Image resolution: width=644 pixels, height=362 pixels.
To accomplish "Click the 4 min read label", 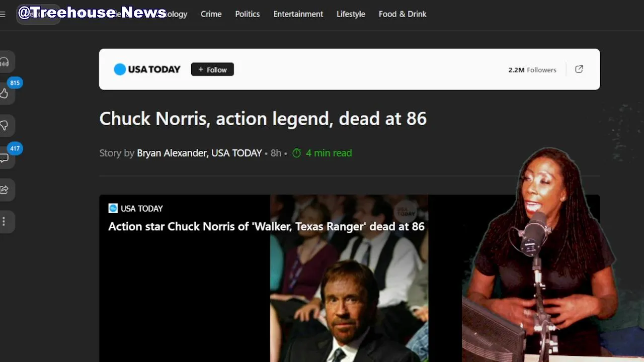I will point(329,153).
